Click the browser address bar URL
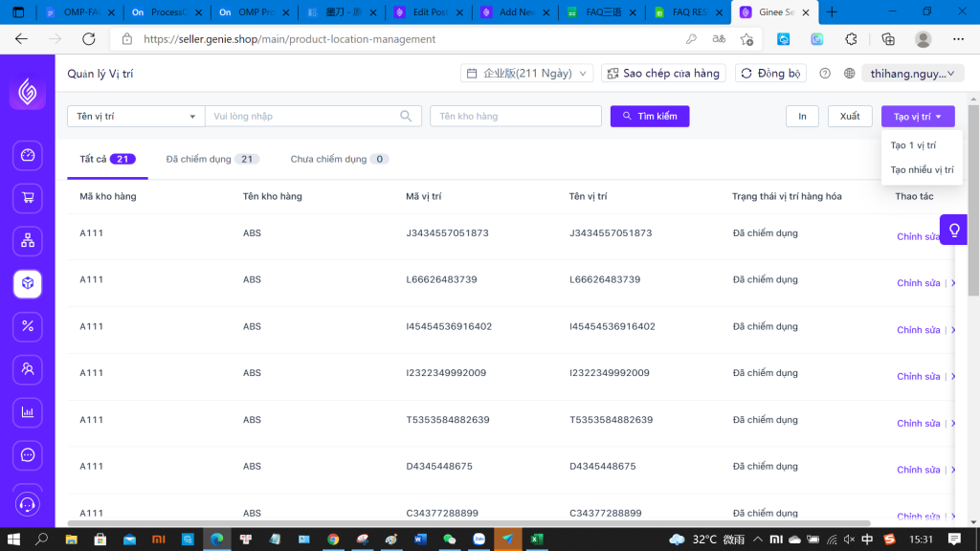Image resolution: width=980 pixels, height=551 pixels. pyautogui.click(x=289, y=38)
